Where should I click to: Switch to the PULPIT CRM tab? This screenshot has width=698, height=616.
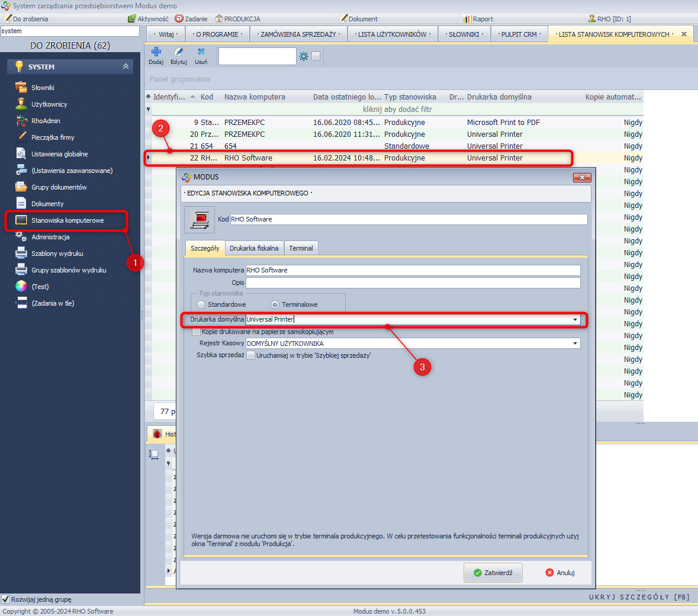click(x=519, y=34)
